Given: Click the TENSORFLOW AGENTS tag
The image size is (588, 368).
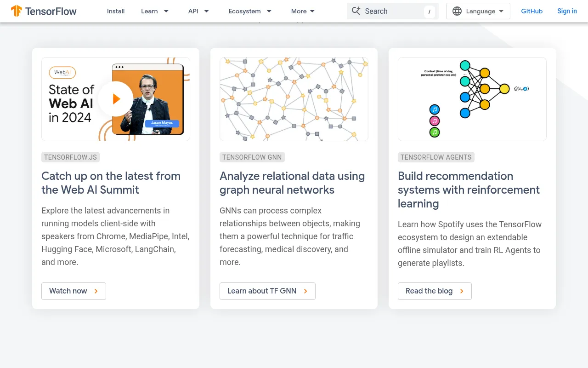Looking at the screenshot, I should point(436,157).
